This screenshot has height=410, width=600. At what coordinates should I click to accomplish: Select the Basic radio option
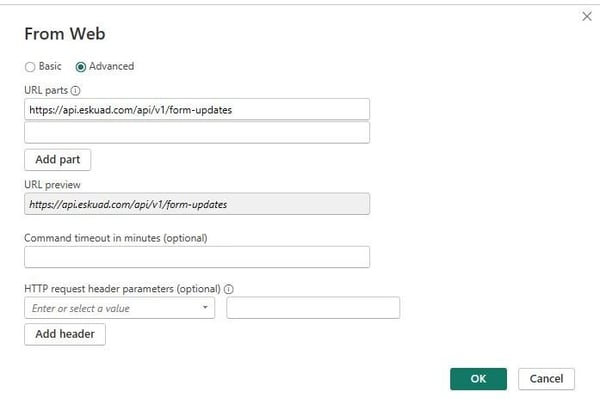30,67
